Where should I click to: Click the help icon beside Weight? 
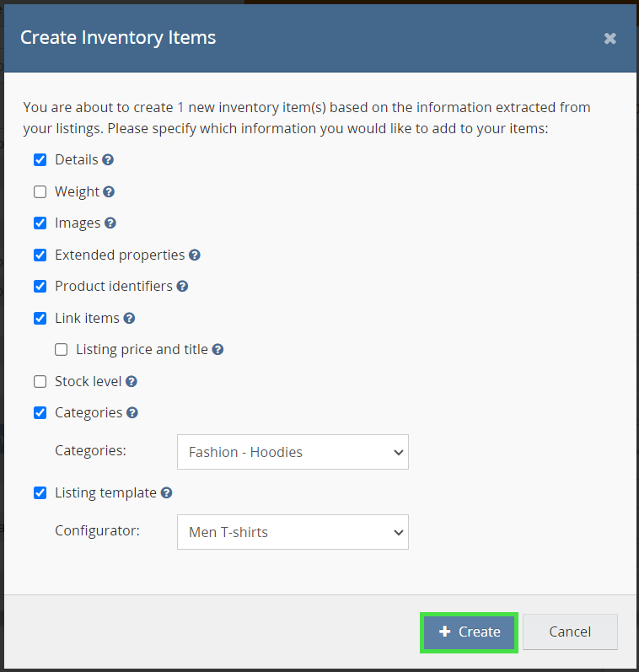pyautogui.click(x=109, y=192)
